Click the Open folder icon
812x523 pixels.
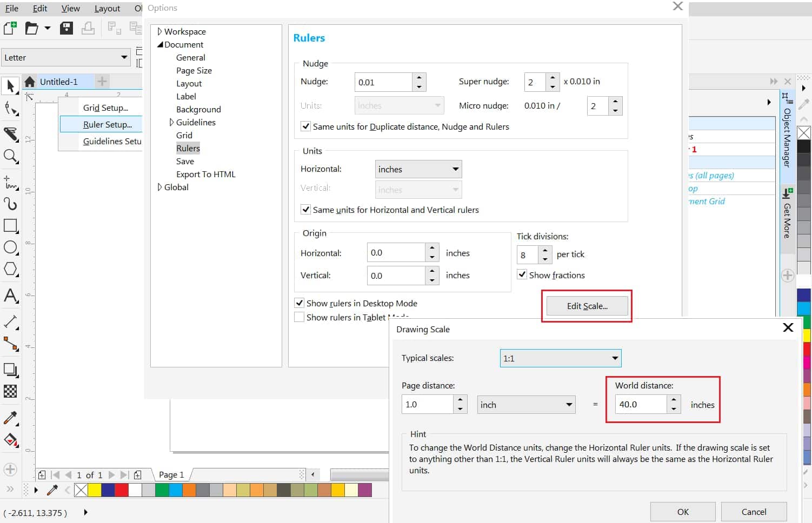pos(32,28)
